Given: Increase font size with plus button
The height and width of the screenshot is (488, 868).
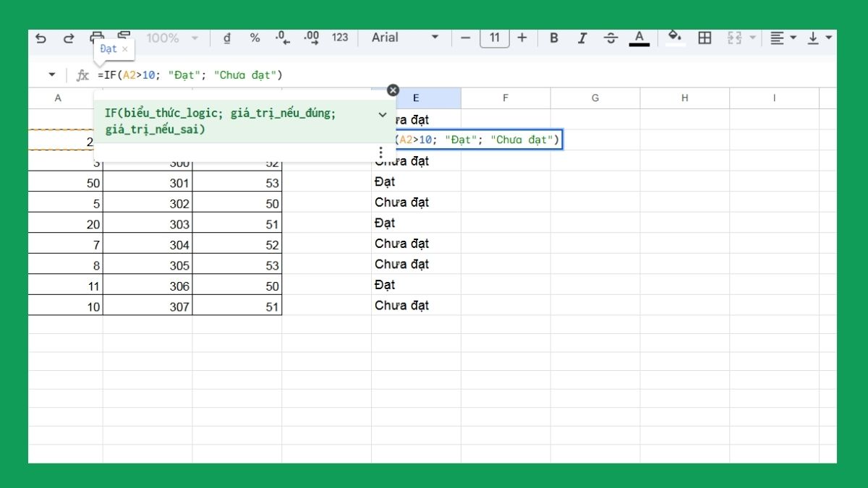Looking at the screenshot, I should tap(522, 38).
